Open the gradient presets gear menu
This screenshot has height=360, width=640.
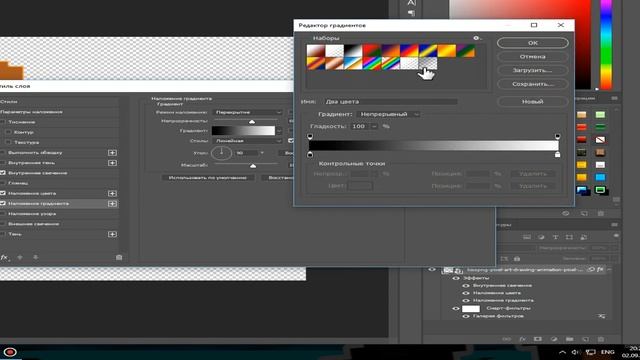[x=476, y=38]
